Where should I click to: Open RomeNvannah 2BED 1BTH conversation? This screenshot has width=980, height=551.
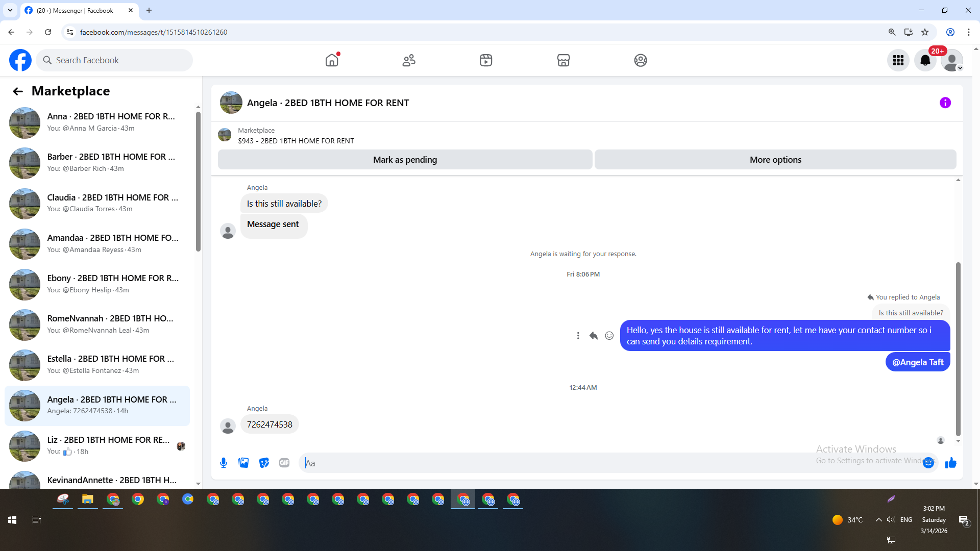click(x=97, y=324)
